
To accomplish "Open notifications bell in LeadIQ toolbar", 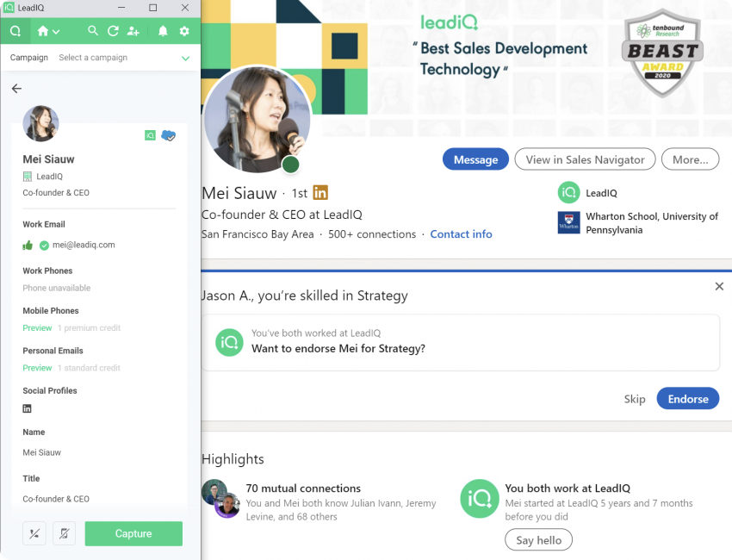I will pos(163,31).
